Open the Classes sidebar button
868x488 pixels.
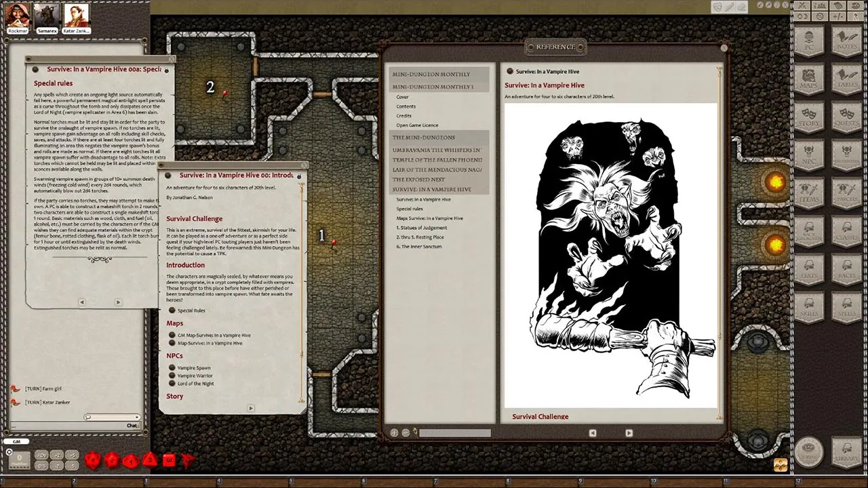[846, 232]
